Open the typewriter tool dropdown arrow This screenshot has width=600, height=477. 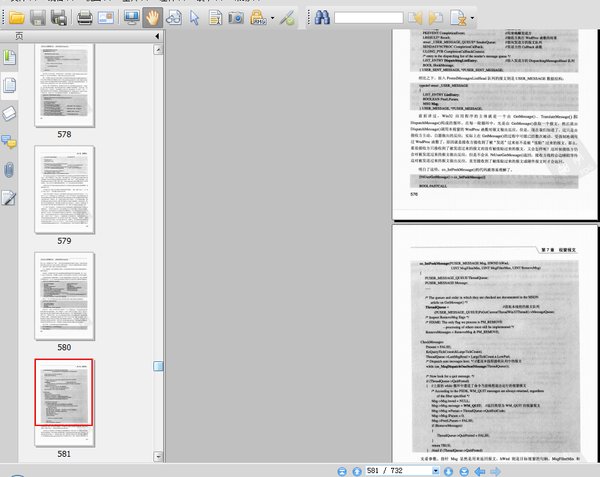point(272,18)
